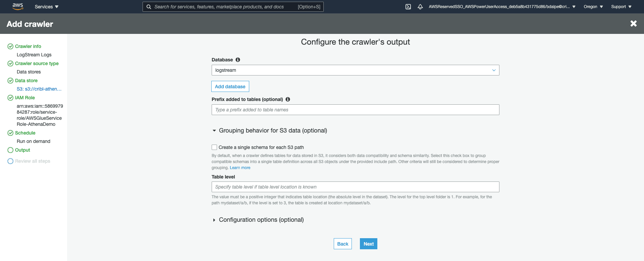
Task: Click the Crawler info checkmark icon
Action: click(10, 46)
